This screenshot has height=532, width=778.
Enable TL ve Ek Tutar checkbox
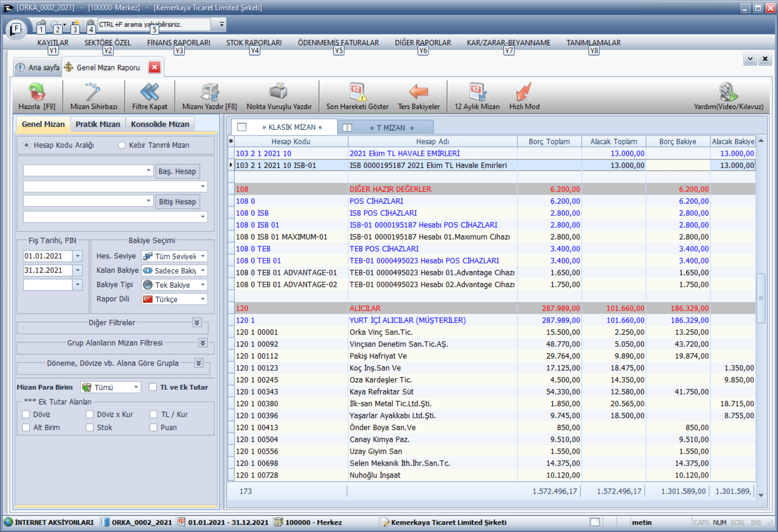pos(153,387)
